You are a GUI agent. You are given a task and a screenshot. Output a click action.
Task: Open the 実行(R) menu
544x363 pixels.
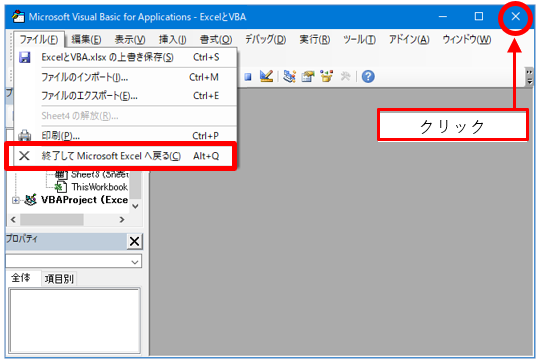(315, 40)
